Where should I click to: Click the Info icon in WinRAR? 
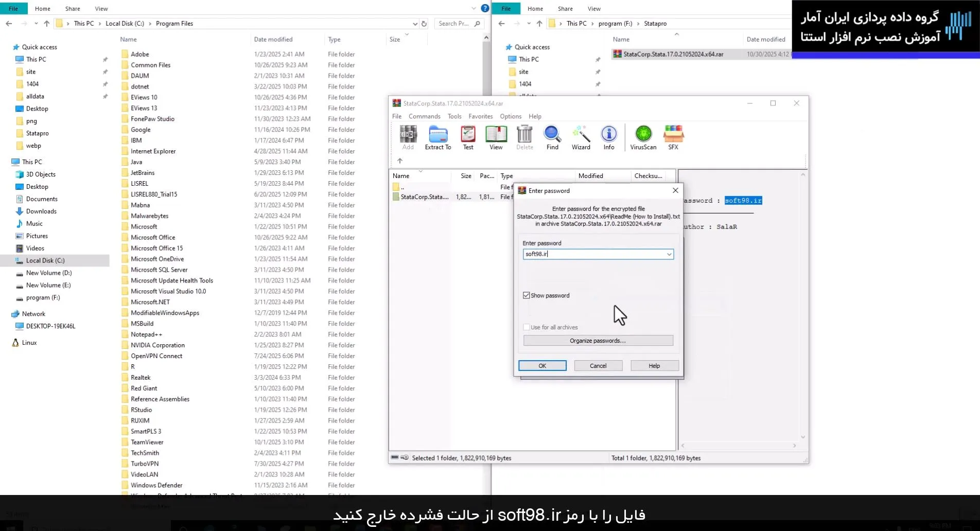tap(608, 137)
